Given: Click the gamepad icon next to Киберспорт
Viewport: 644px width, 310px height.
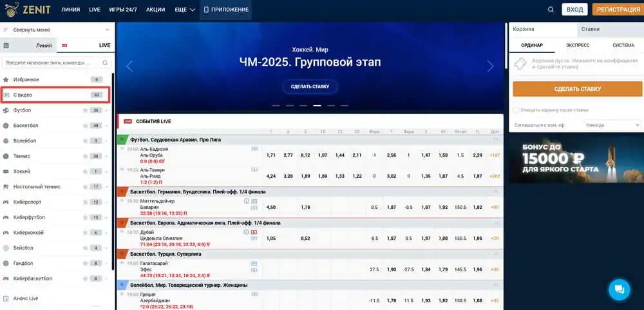Looking at the screenshot, I should [6, 202].
